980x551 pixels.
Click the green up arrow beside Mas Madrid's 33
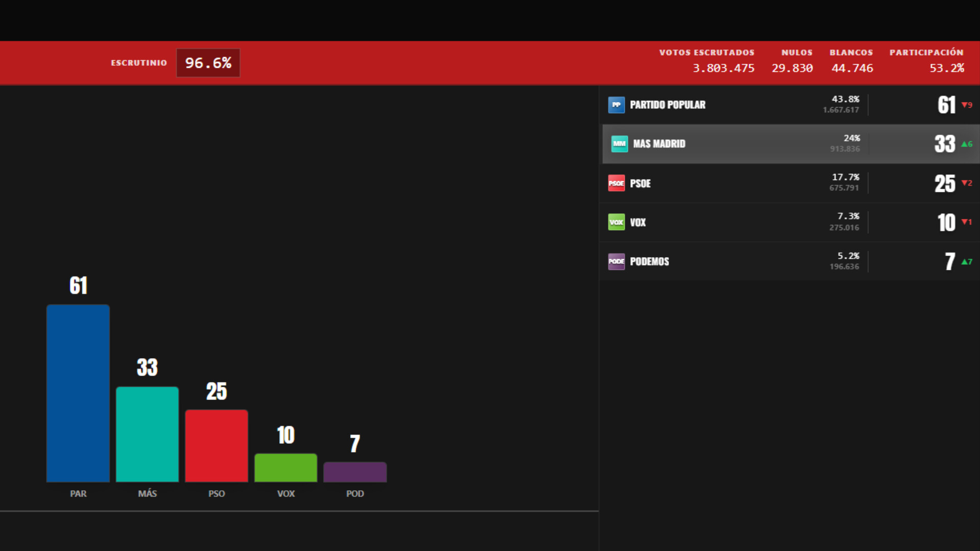tap(967, 144)
